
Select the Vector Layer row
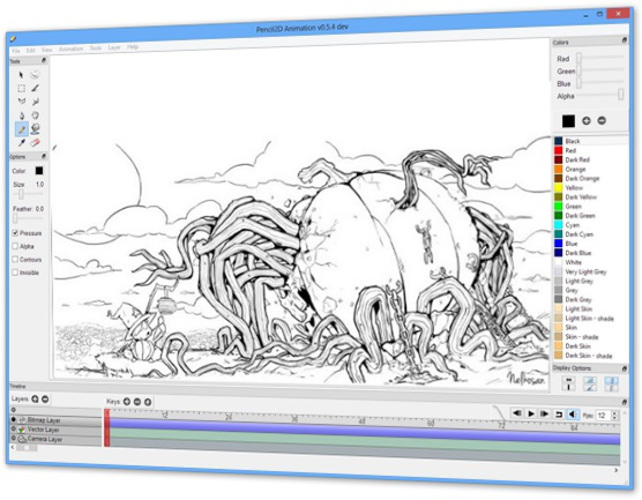pyautogui.click(x=56, y=429)
